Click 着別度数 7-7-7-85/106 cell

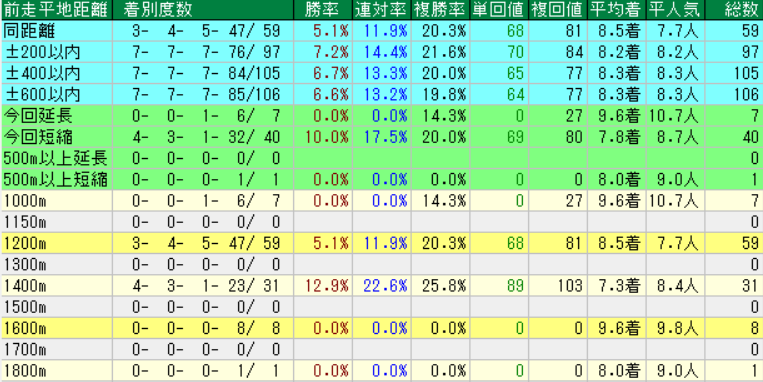point(206,94)
